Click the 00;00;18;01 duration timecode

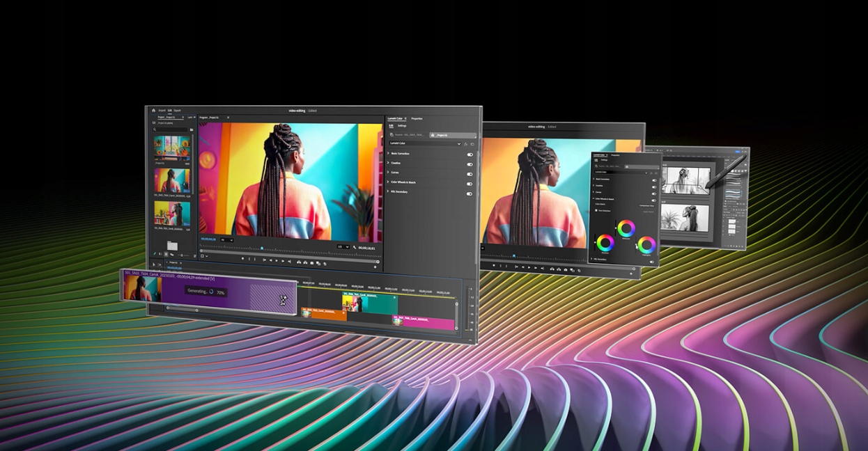coord(366,248)
